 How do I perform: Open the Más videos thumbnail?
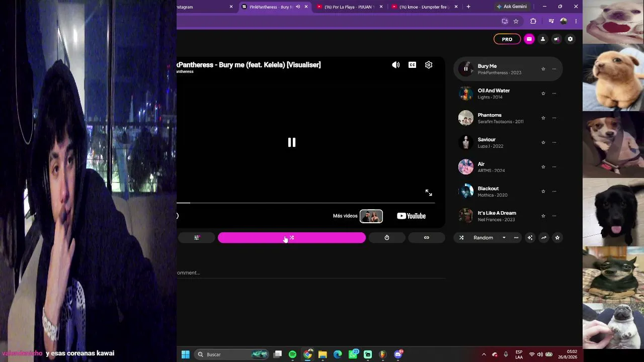371,216
